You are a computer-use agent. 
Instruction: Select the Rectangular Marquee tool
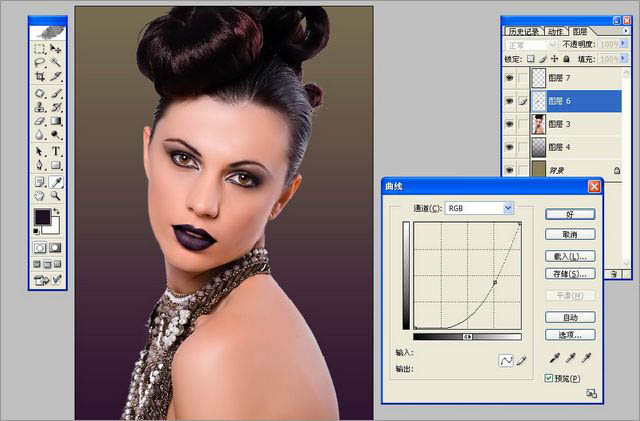pyautogui.click(x=39, y=47)
